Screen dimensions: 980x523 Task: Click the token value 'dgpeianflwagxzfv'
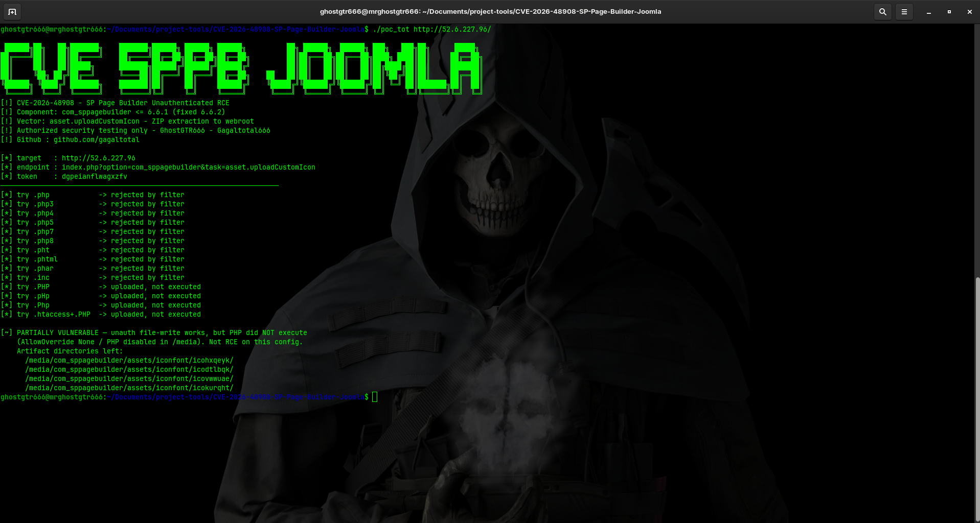(95, 177)
